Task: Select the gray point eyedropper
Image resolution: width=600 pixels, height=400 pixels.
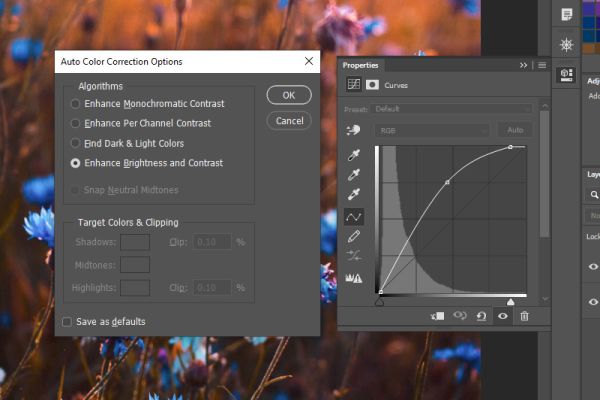Action: pyautogui.click(x=354, y=175)
